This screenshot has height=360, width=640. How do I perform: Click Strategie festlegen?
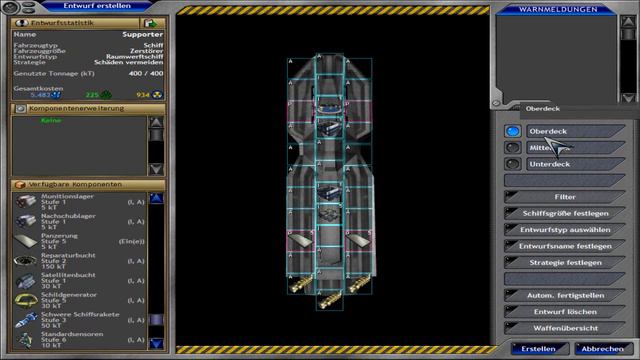[x=565, y=262]
